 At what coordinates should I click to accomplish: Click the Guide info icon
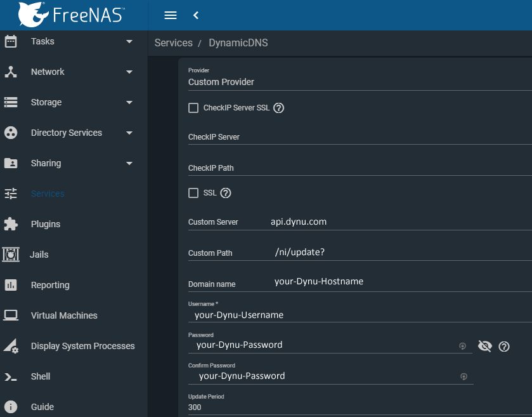pyautogui.click(x=11, y=407)
